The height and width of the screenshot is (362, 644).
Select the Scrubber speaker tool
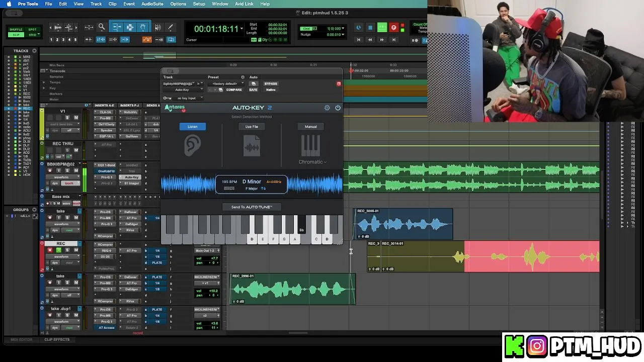157,27
